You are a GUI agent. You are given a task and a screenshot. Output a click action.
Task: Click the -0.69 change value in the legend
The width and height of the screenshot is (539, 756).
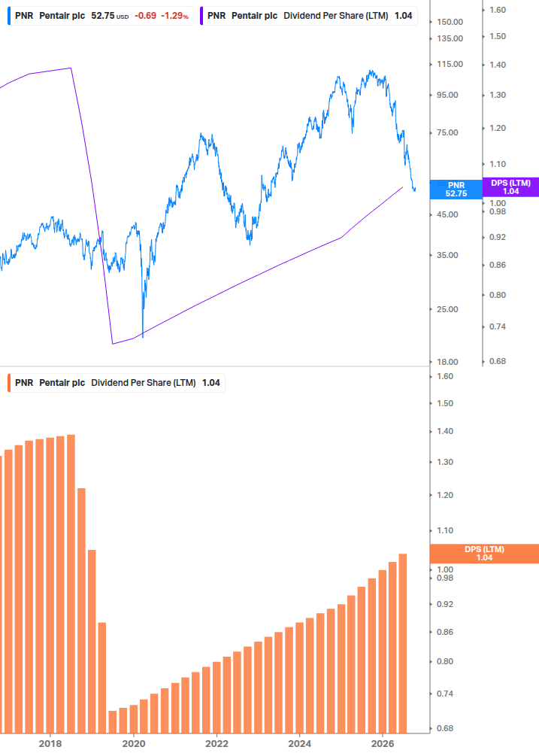tap(146, 16)
